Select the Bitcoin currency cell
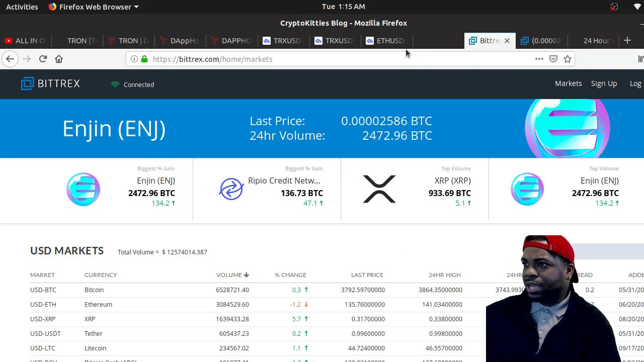 tap(94, 290)
